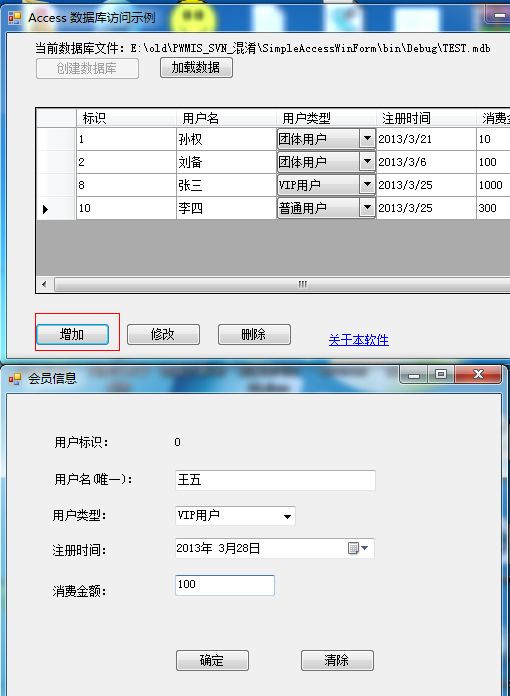This screenshot has width=510, height=696.
Task: Expand user type dropdown for 孙权 row
Action: (367, 139)
